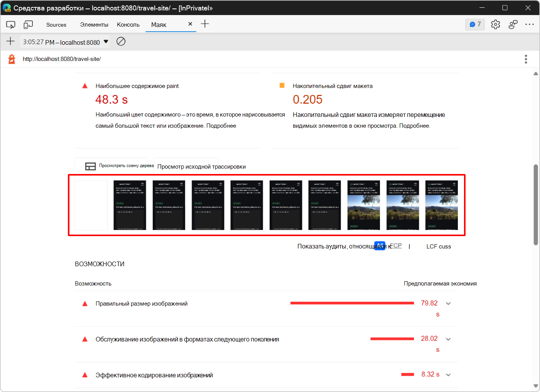This screenshot has height=392, width=540.
Task: Click Просмотреть схему дерева button
Action: click(x=111, y=166)
